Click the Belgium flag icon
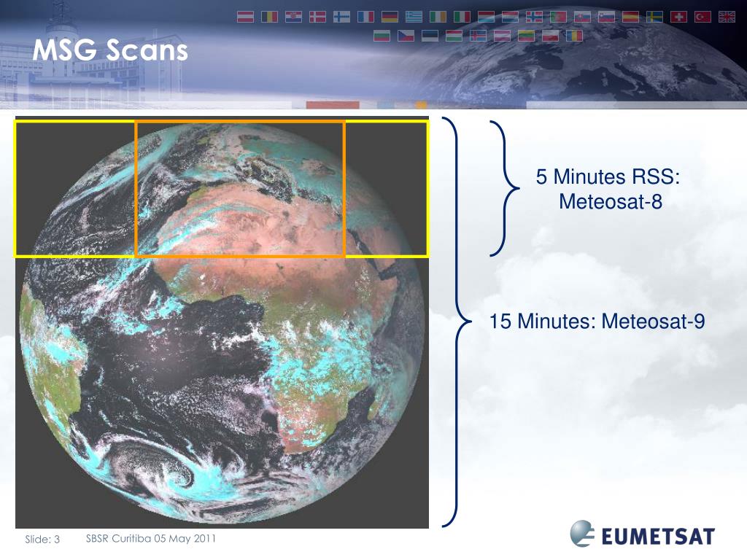Viewport: 747px width, 560px height. 269,17
